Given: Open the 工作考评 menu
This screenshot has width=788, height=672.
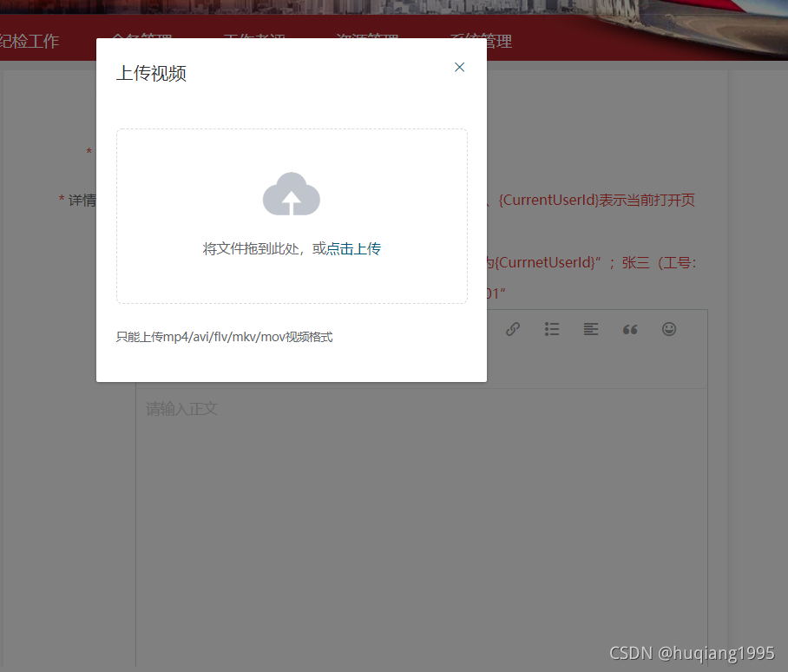Looking at the screenshot, I should (x=253, y=40).
